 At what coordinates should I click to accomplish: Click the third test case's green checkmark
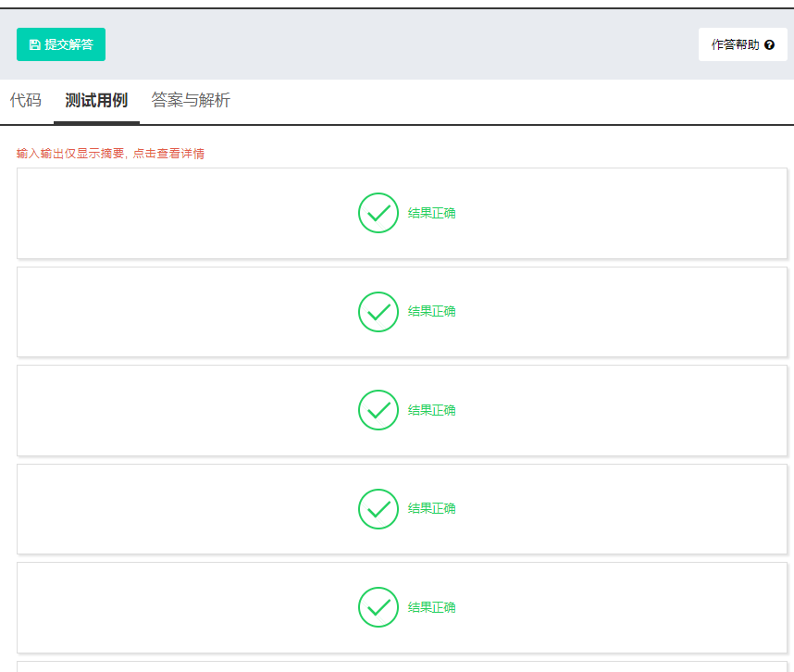click(378, 410)
